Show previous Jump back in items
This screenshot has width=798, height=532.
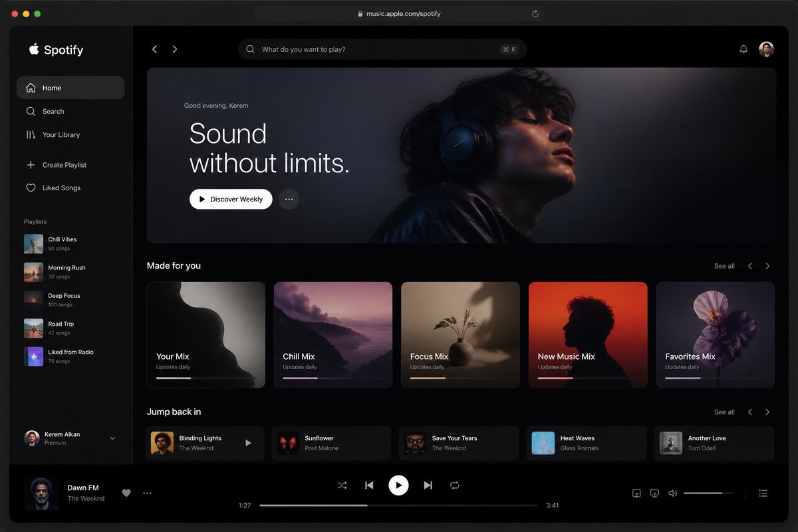tap(750, 412)
